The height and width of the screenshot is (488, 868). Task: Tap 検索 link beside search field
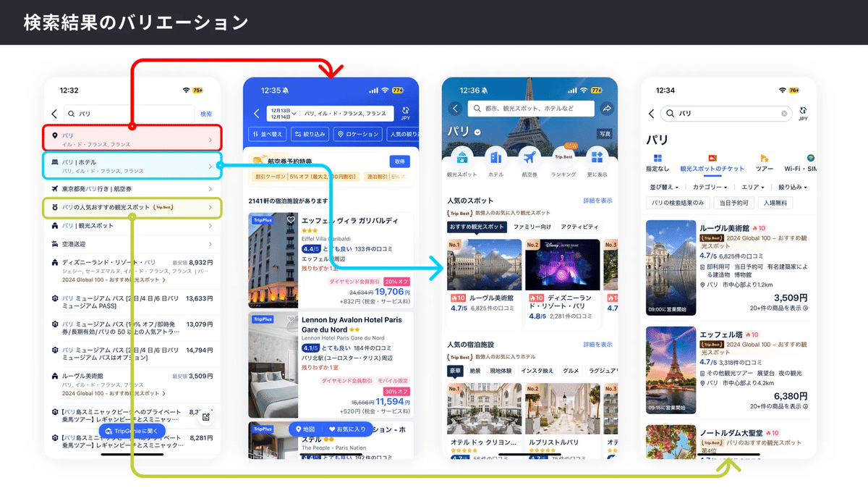(x=206, y=114)
